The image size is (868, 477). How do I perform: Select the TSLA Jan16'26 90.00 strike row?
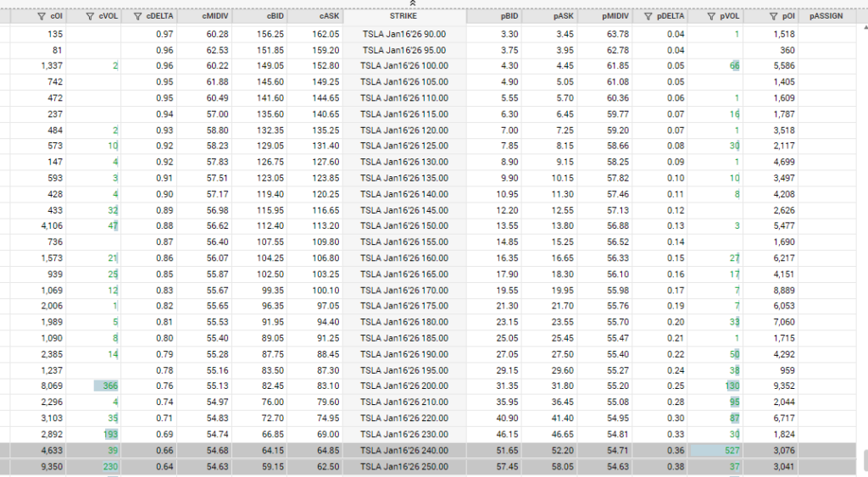(x=404, y=34)
